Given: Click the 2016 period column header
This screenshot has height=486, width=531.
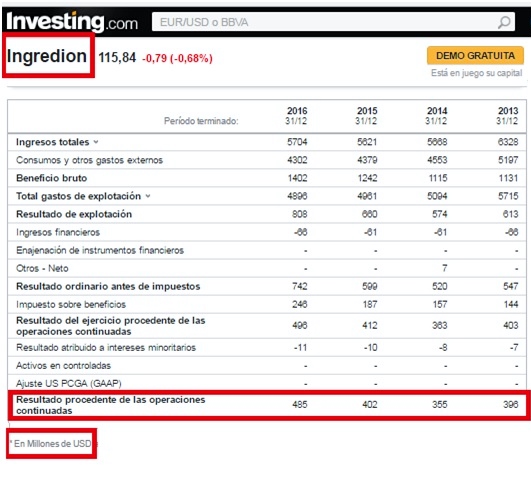Looking at the screenshot, I should pyautogui.click(x=296, y=116).
